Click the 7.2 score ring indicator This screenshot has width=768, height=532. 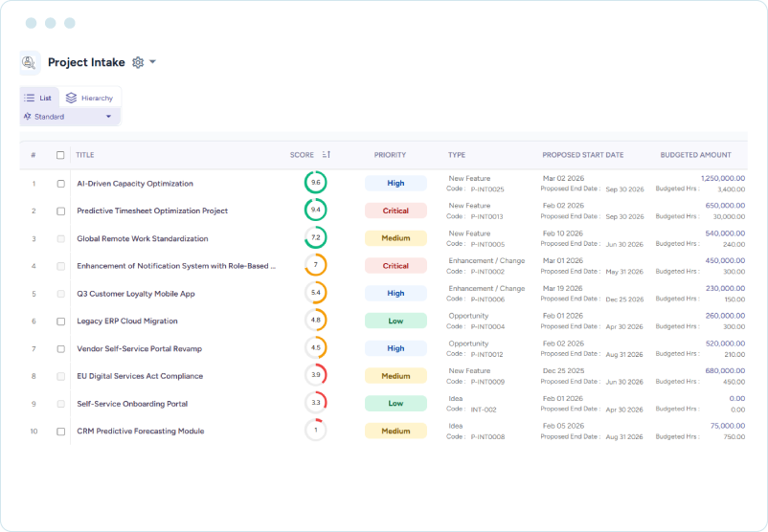coord(315,238)
